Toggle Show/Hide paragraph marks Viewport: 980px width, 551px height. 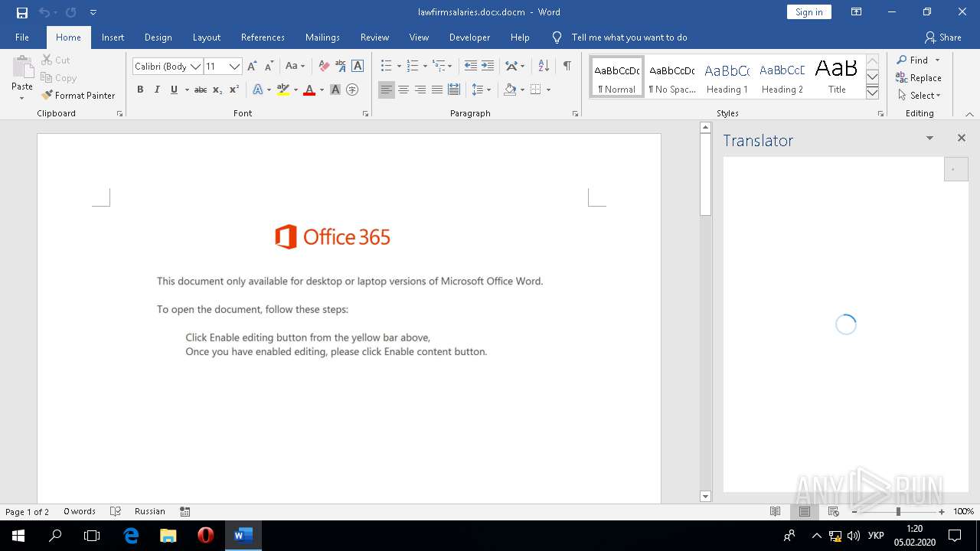coord(567,67)
